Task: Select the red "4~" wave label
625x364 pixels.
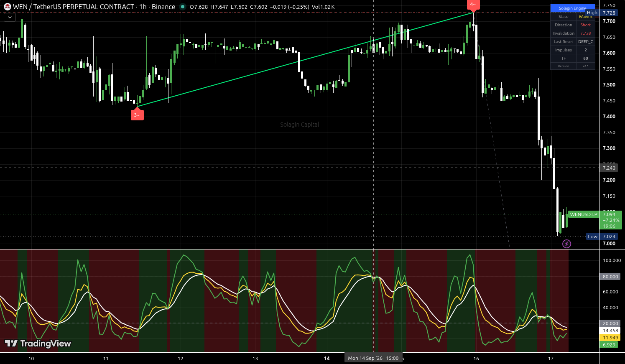Action: point(473,5)
